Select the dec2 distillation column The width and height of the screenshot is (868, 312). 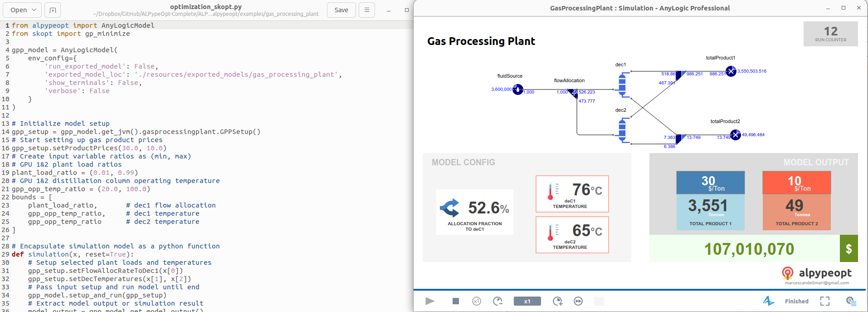(622, 129)
